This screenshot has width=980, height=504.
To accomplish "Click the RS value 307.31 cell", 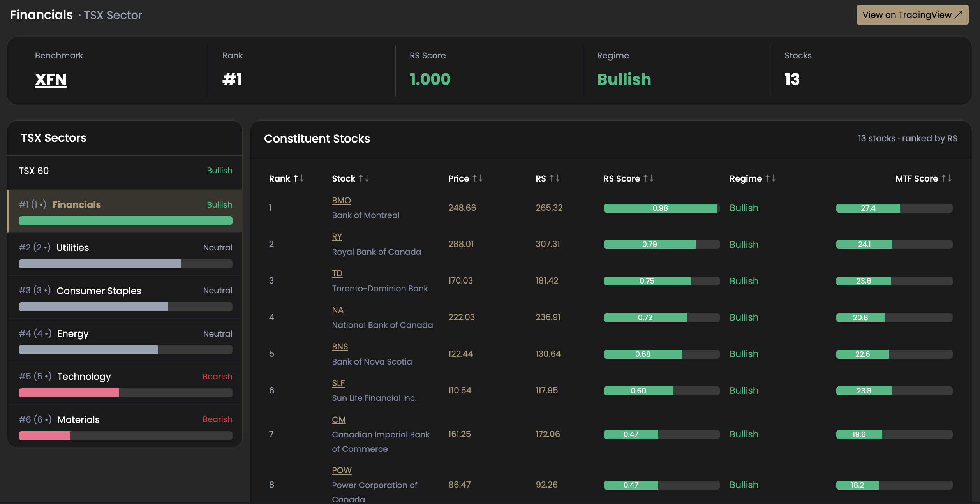I will coord(547,244).
